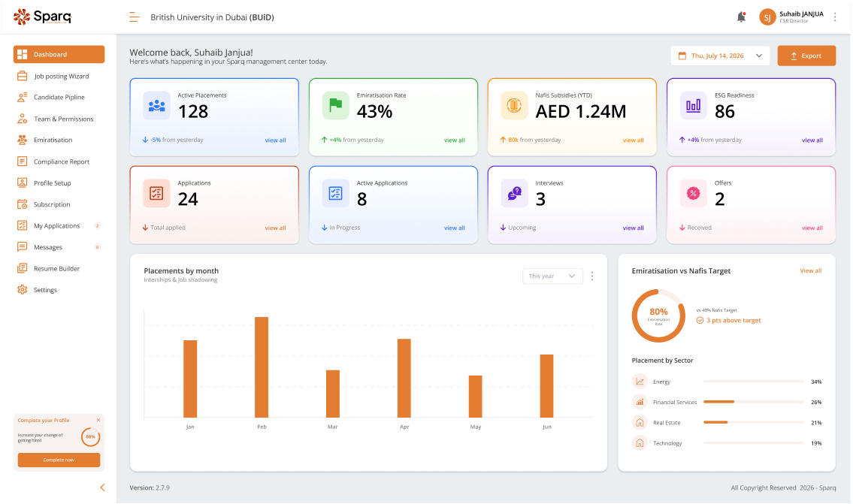Click the Active Applications card icon
This screenshot has width=853, height=504.
pos(336,194)
